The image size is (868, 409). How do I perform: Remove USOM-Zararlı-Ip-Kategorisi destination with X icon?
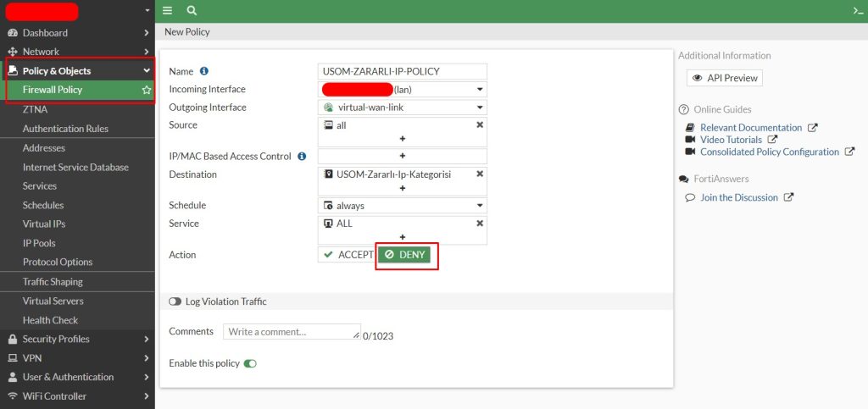479,174
